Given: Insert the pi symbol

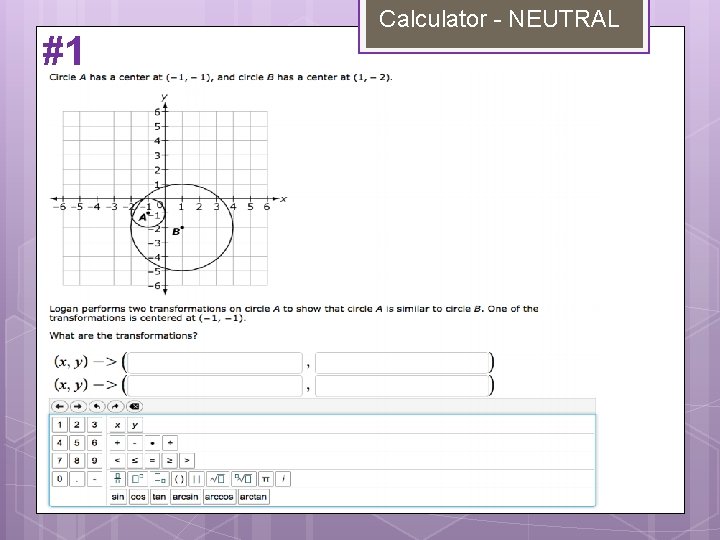Looking at the screenshot, I should click(x=265, y=479).
